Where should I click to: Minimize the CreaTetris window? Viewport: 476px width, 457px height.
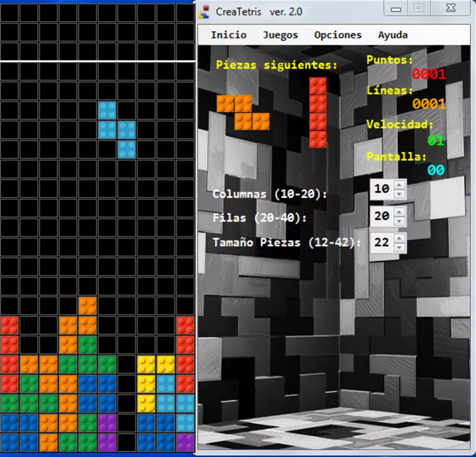pyautogui.click(x=396, y=9)
